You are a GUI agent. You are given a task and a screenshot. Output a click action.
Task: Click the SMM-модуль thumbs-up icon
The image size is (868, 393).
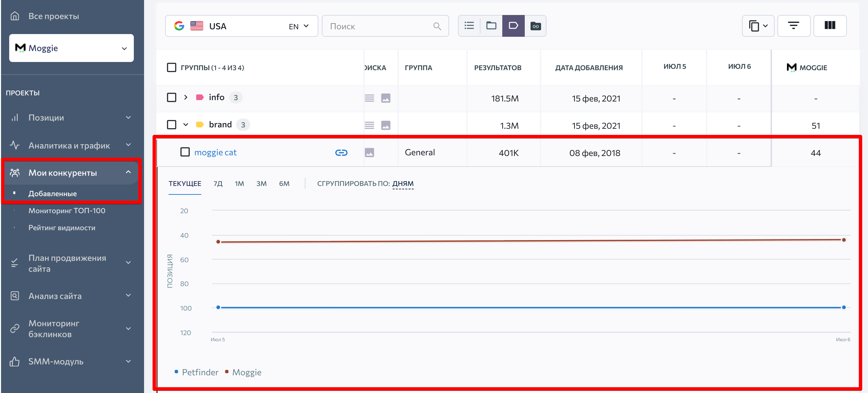15,361
